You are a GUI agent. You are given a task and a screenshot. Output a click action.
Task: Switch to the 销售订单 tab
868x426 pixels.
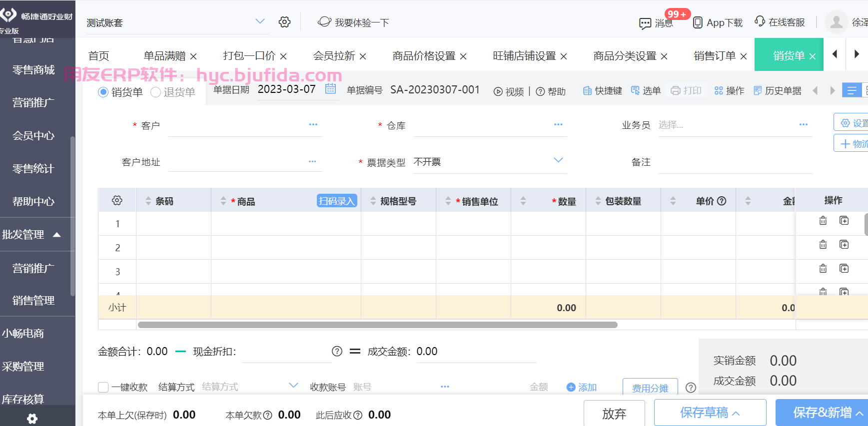715,56
